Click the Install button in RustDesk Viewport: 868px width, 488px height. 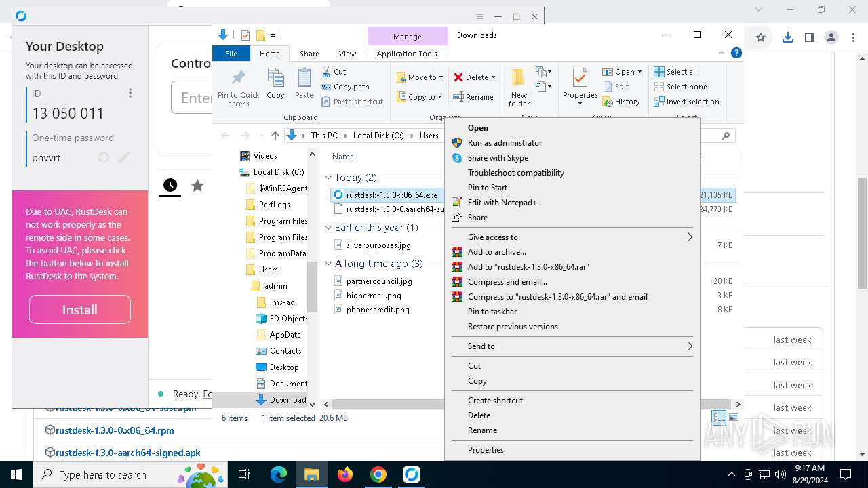80,310
